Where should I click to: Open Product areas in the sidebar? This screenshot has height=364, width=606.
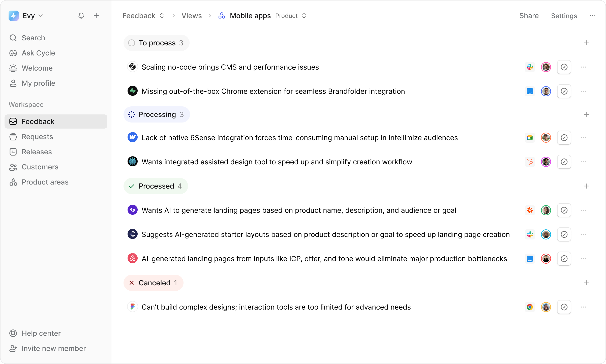[x=45, y=182]
